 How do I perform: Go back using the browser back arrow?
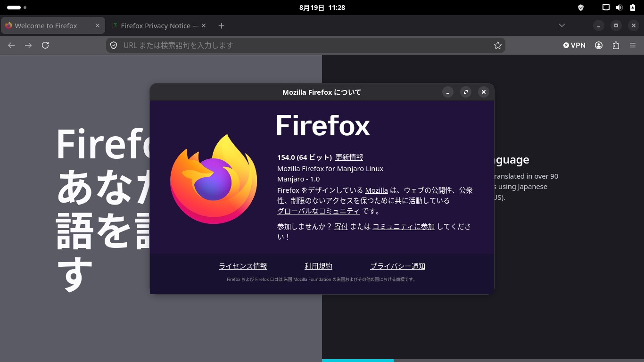pos(11,45)
